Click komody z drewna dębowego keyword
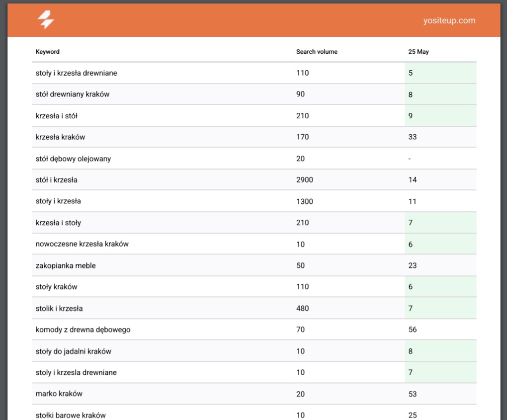The height and width of the screenshot is (420, 507). pos(83,330)
